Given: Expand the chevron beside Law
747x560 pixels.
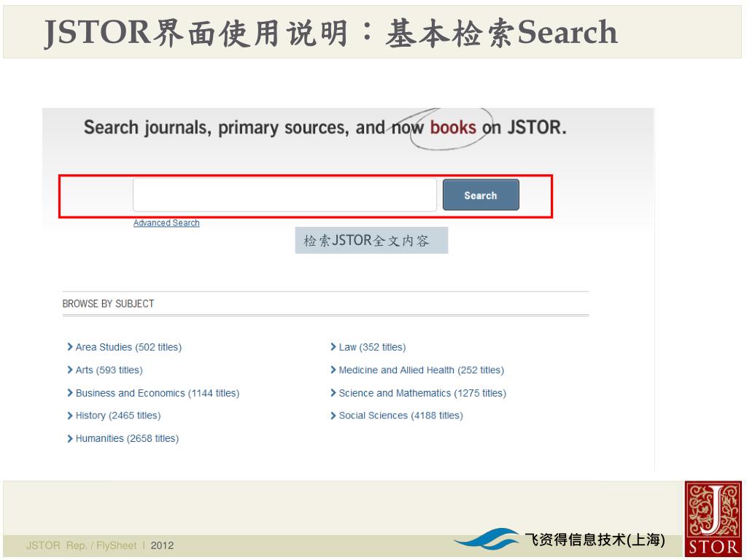Looking at the screenshot, I should (x=333, y=346).
